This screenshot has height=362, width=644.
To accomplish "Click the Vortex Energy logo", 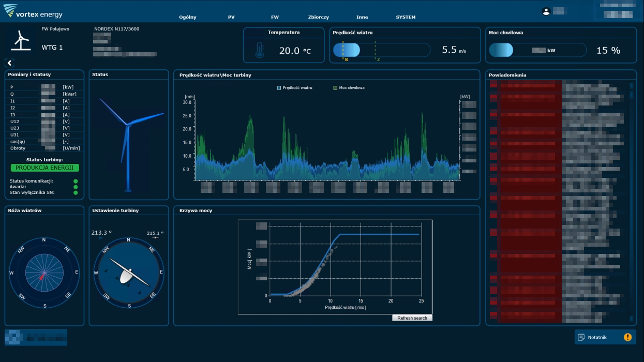I will 33,11.
